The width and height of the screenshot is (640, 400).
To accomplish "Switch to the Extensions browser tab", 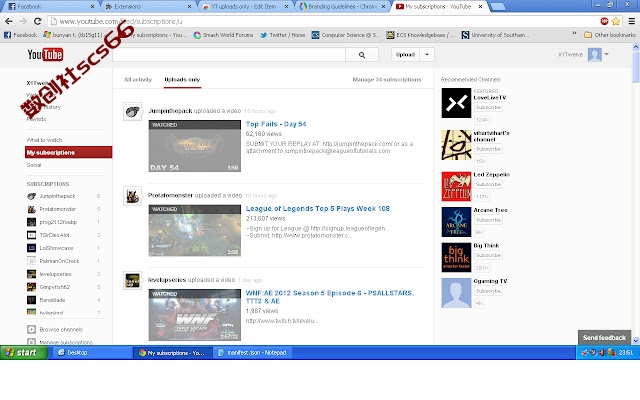I will pos(147,7).
